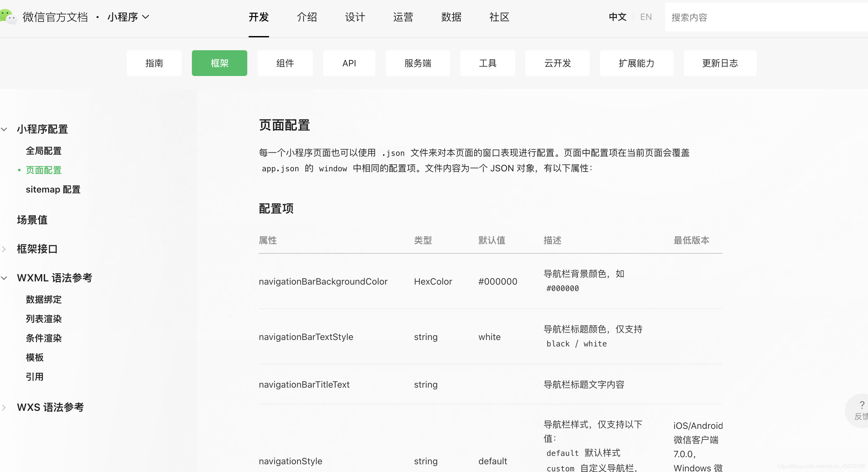Go to the 服务端 section button
The image size is (868, 472).
coord(418,63)
